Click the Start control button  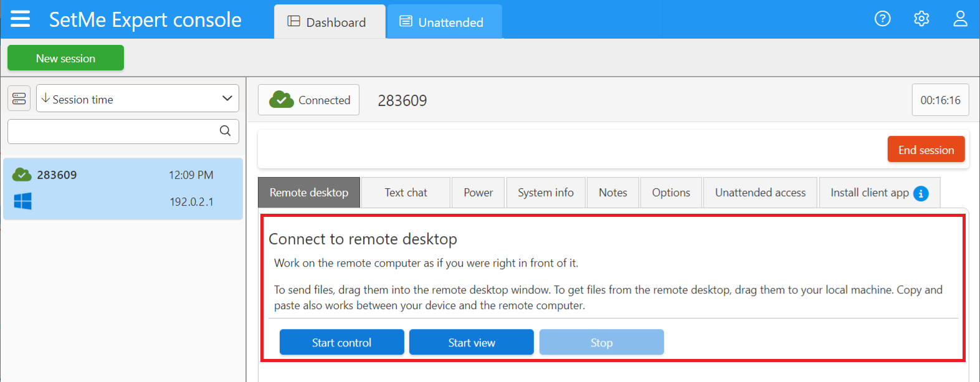pos(341,342)
